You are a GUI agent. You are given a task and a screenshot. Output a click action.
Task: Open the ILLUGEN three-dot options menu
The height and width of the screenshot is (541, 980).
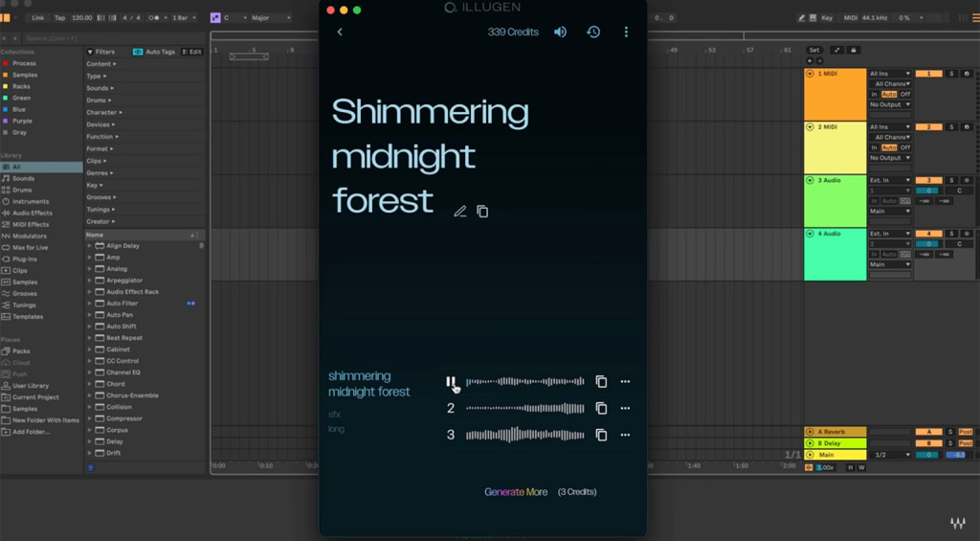click(x=626, y=33)
